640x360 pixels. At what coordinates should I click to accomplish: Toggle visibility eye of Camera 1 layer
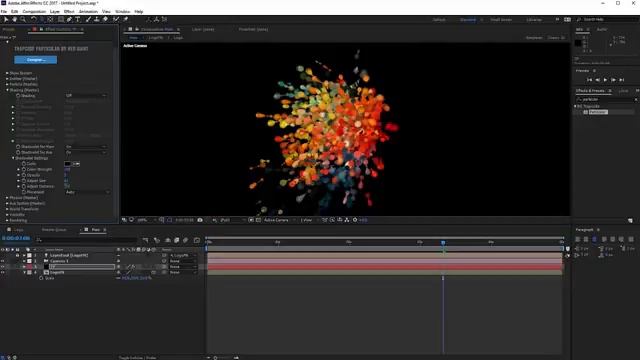pos(3,261)
